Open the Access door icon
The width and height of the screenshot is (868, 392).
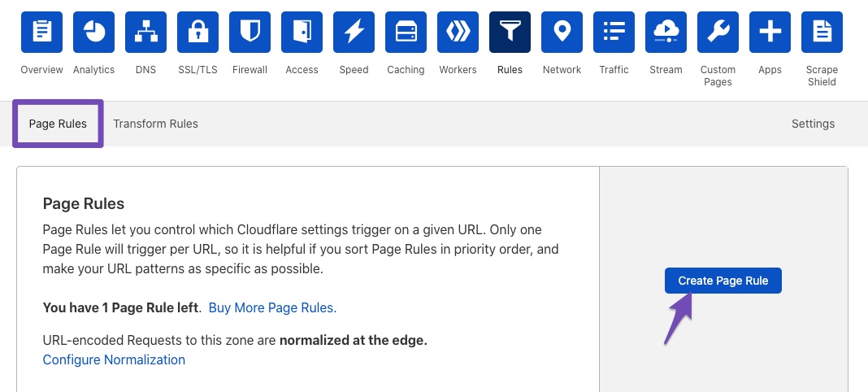coord(302,32)
